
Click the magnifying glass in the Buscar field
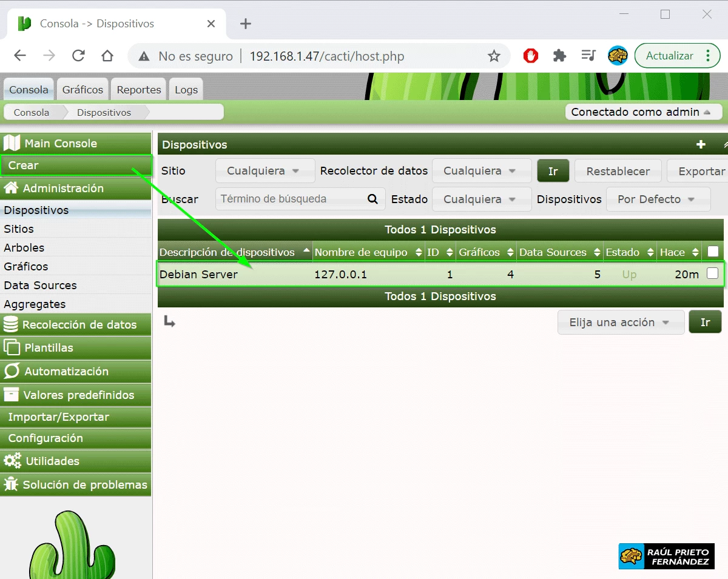point(372,199)
